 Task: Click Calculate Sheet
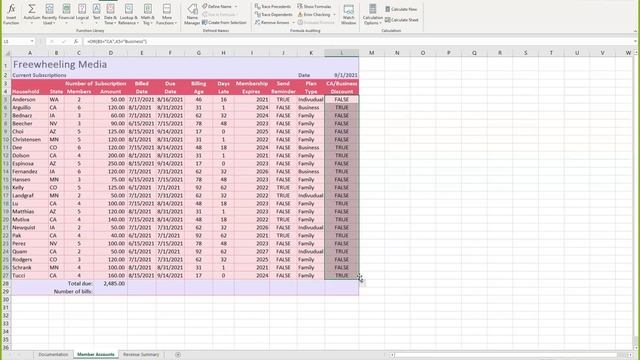402,20
